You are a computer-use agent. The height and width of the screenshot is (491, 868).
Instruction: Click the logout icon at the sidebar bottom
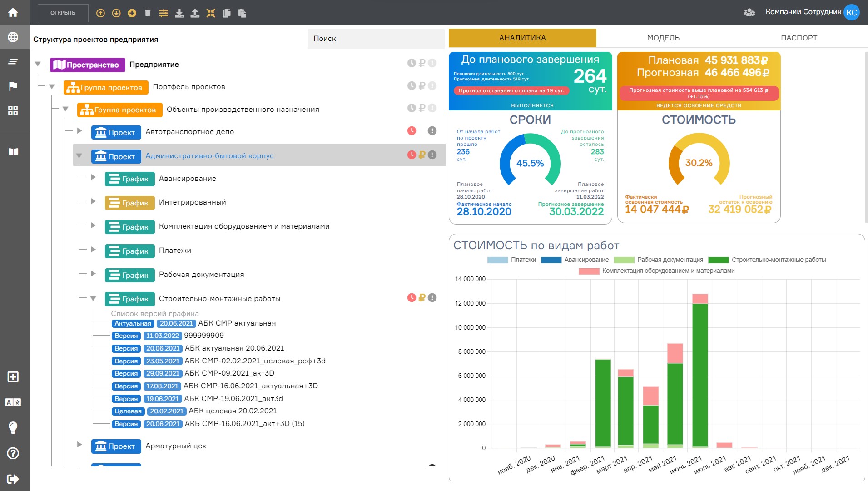13,479
